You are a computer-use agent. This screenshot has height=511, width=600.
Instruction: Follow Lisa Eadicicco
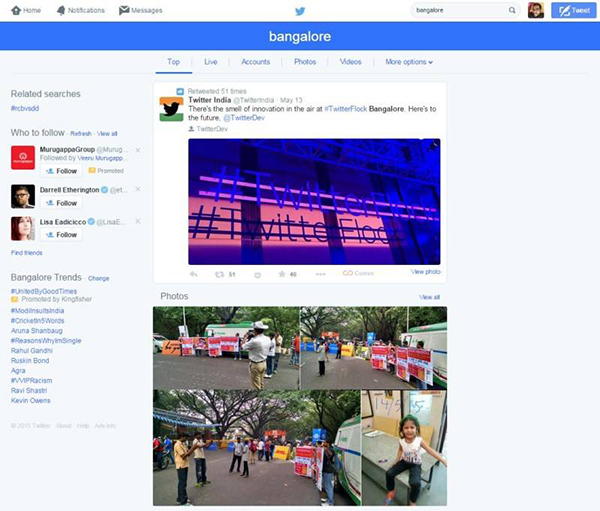click(x=61, y=235)
